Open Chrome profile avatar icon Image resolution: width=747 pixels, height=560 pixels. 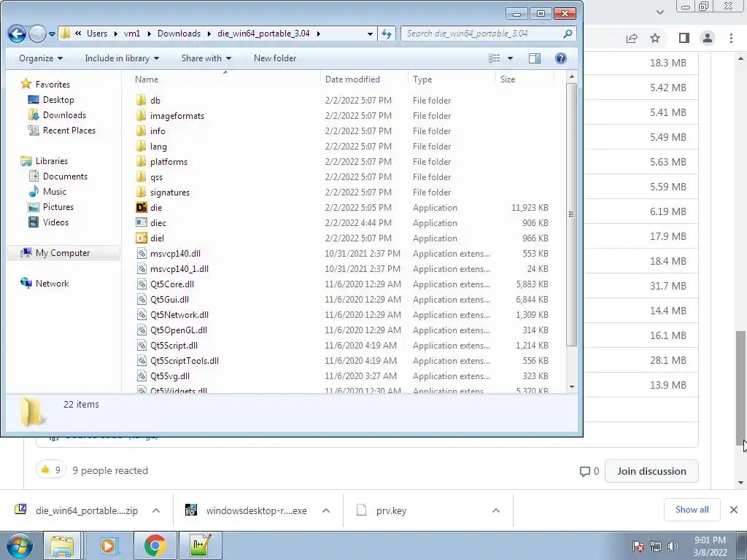[708, 38]
